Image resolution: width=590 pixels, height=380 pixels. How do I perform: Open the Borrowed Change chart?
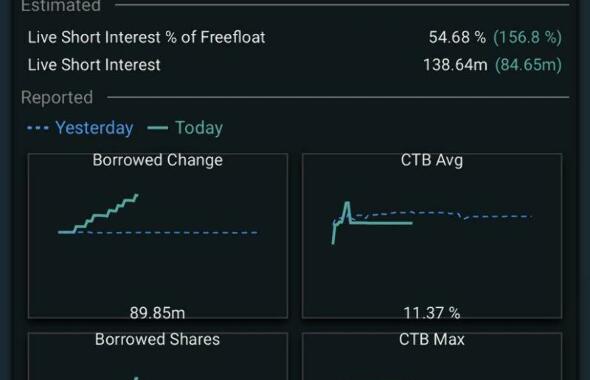[x=158, y=236]
